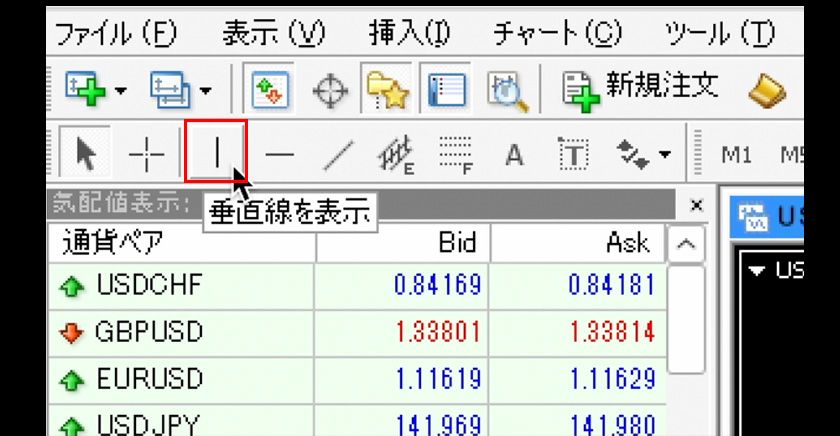Click the 新規注文 new order button
The height and width of the screenshot is (436, 840).
point(641,89)
